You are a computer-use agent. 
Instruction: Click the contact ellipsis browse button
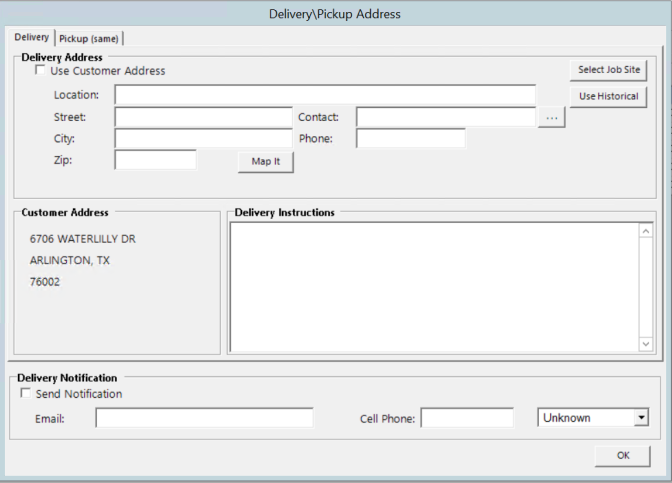pyautogui.click(x=552, y=118)
